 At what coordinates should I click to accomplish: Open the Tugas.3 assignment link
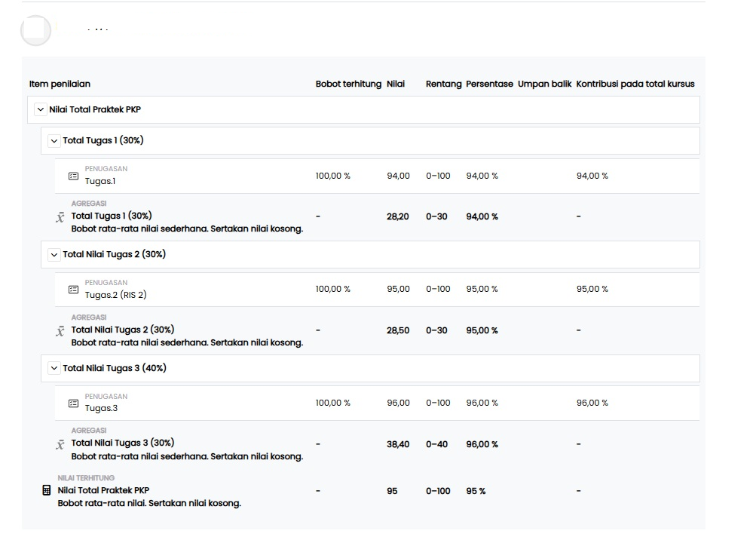101,409
